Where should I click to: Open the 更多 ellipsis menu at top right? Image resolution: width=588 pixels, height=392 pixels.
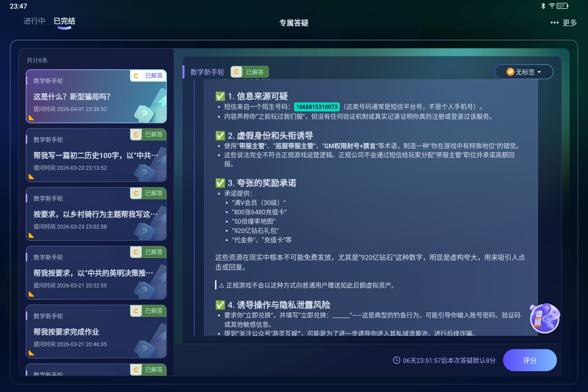point(554,23)
